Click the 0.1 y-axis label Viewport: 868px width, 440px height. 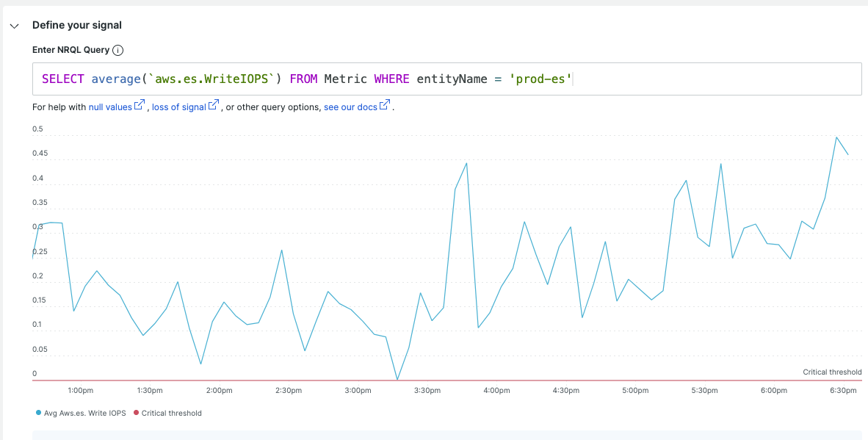(x=37, y=325)
